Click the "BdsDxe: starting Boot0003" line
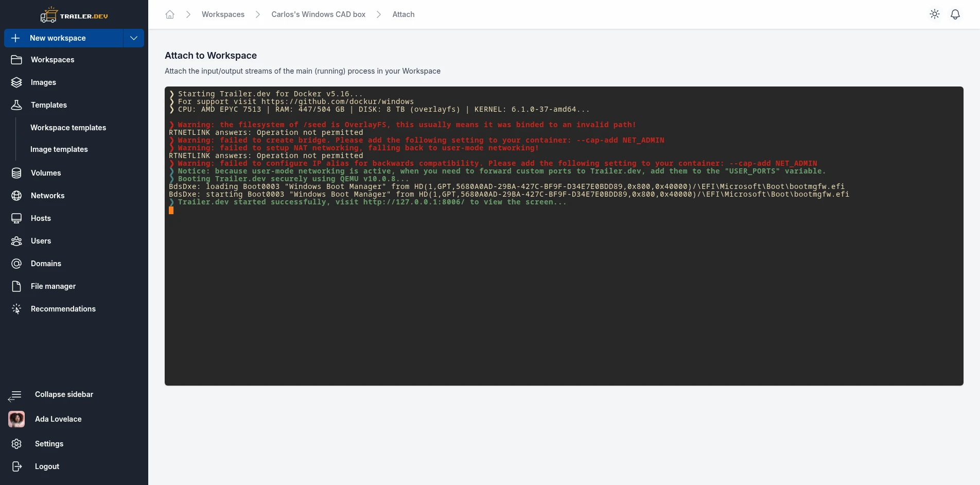This screenshot has height=485, width=980. pyautogui.click(x=509, y=195)
